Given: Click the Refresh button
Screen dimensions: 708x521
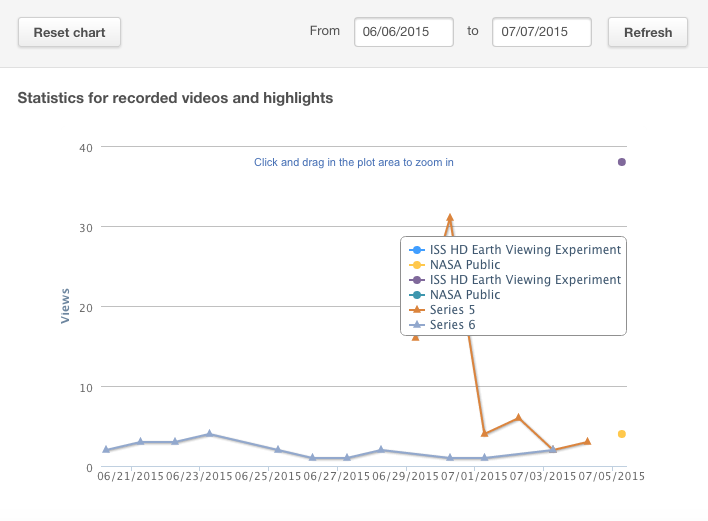Looking at the screenshot, I should [647, 33].
